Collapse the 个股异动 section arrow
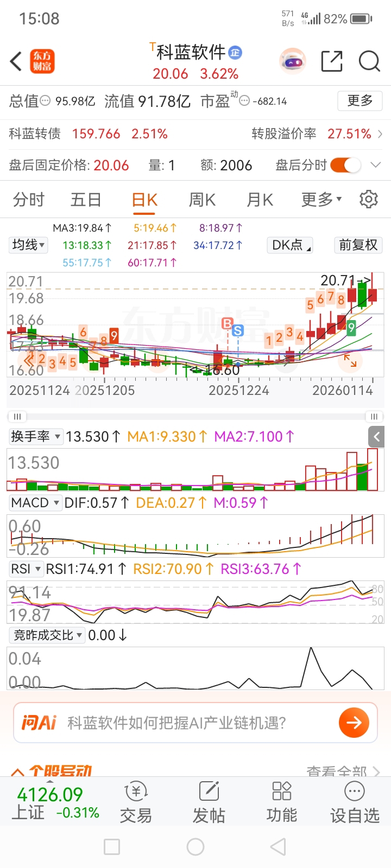391x868 pixels. click(x=17, y=771)
